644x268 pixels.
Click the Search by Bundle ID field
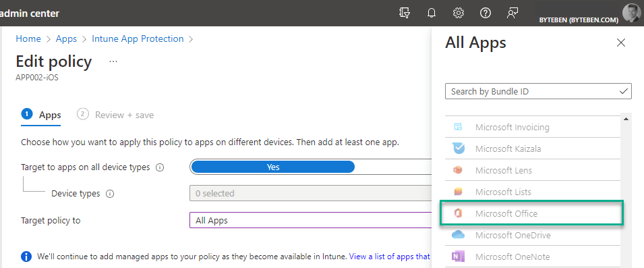coord(538,91)
